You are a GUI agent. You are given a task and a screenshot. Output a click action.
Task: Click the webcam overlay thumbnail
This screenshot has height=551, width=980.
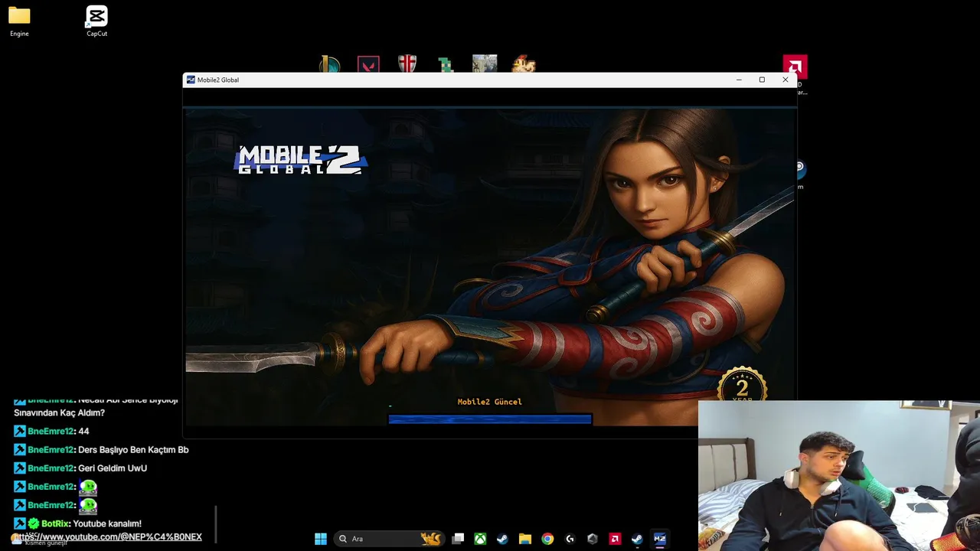pyautogui.click(x=839, y=476)
